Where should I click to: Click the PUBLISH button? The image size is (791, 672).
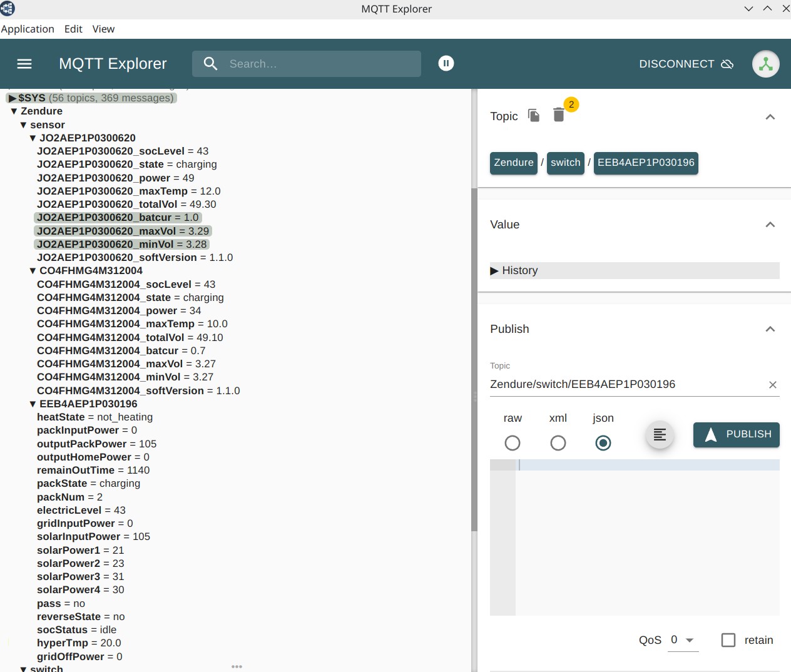737,435
